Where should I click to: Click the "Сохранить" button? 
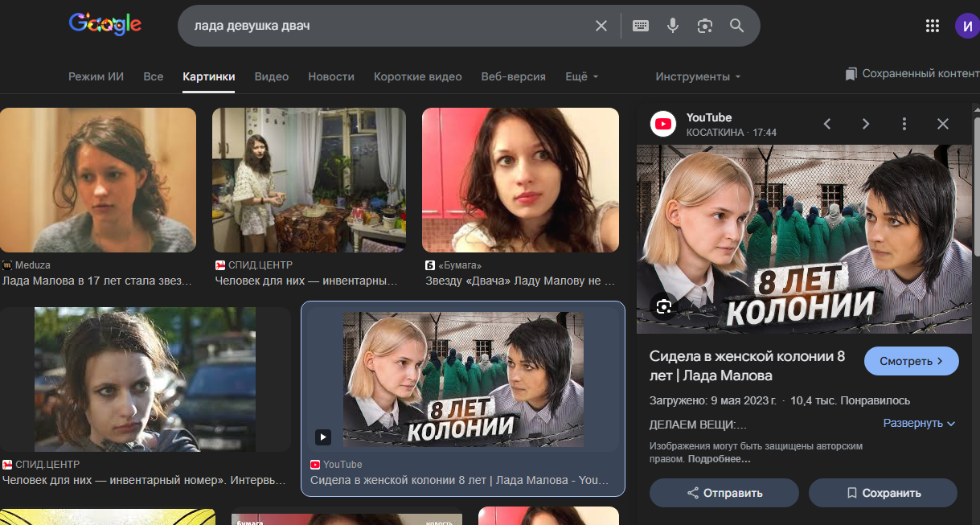pos(883,493)
